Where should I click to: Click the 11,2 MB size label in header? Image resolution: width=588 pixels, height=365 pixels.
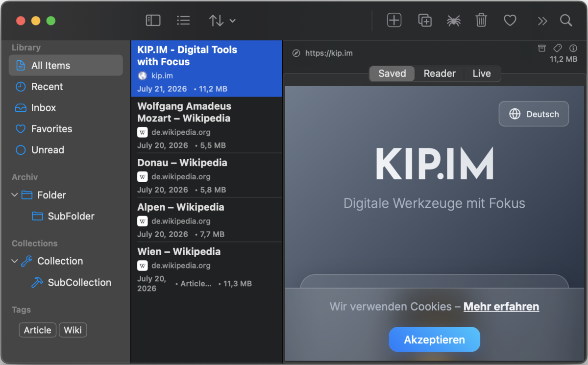[563, 59]
